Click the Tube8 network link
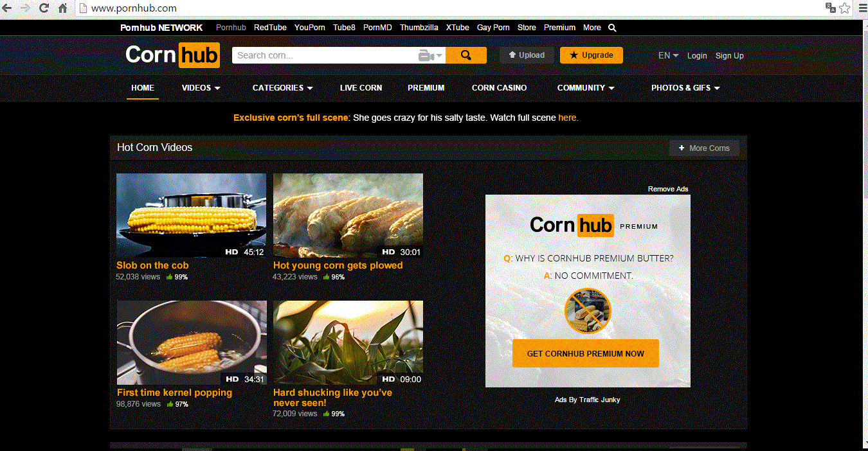Image resolution: width=868 pixels, height=451 pixels. coord(344,28)
